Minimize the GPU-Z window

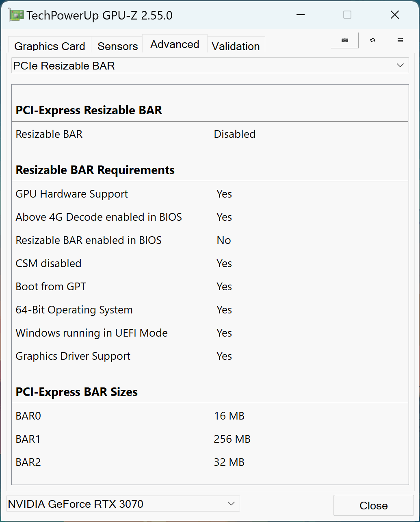pos(301,15)
